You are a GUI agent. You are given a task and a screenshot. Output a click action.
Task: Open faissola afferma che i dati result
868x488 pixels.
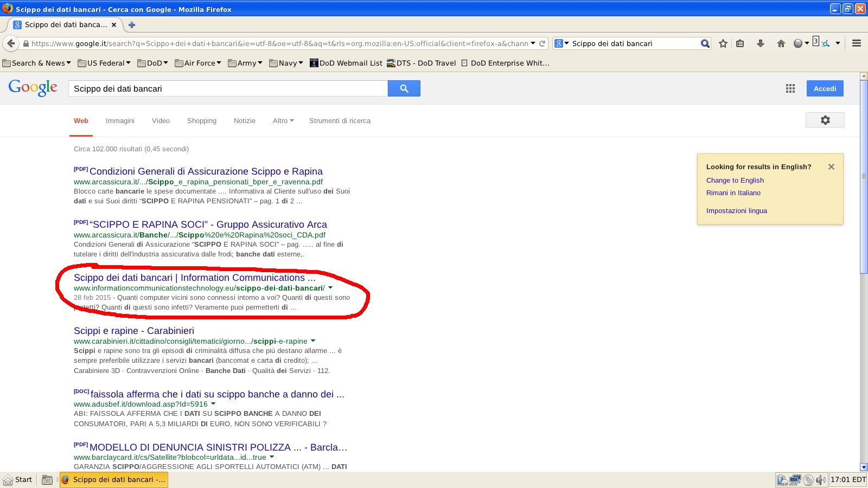click(x=217, y=394)
